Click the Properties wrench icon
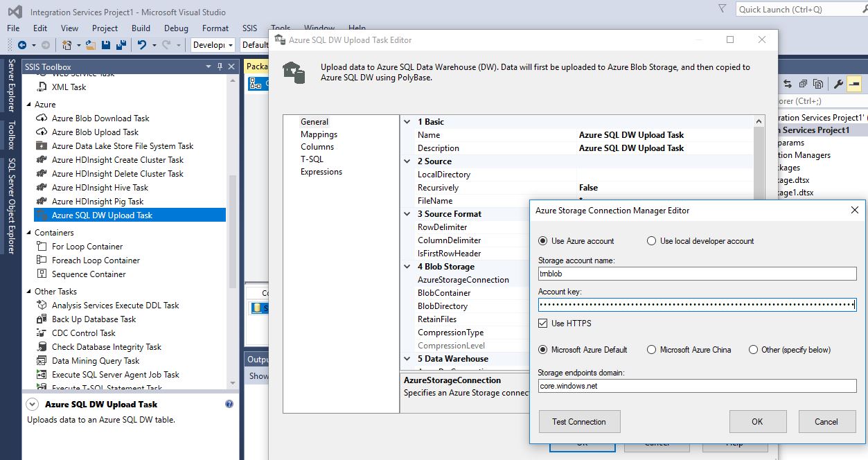The height and width of the screenshot is (460, 868). (x=838, y=84)
